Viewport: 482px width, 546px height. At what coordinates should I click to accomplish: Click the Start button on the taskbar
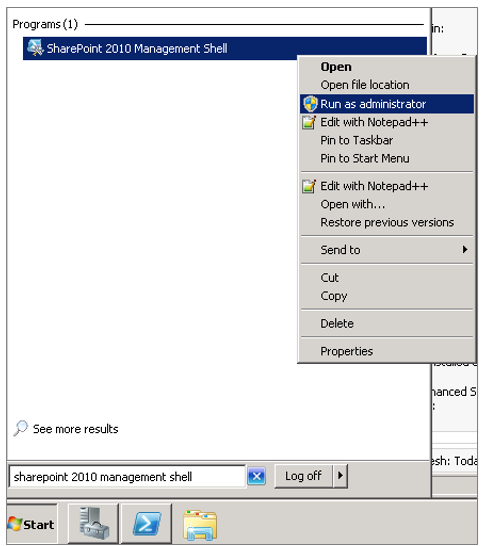pos(32,524)
